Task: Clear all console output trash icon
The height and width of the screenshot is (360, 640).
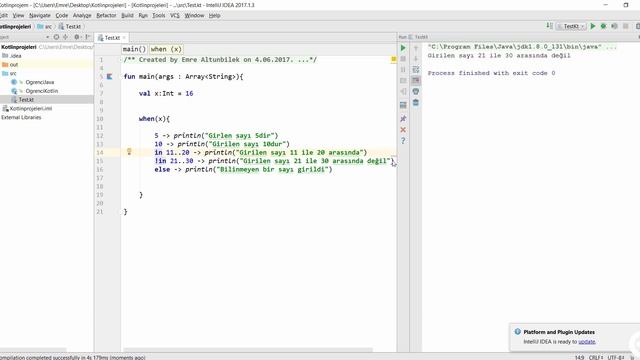Action: (x=416, y=102)
